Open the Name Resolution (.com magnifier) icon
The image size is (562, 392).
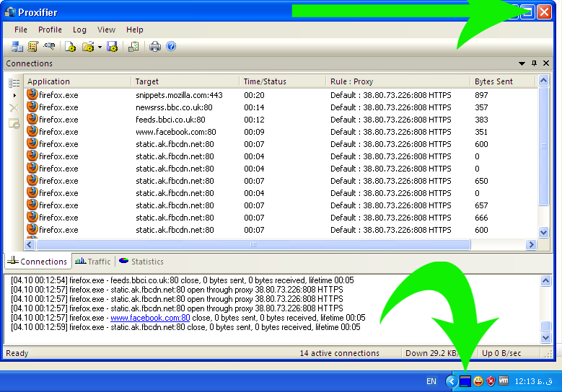point(49,46)
